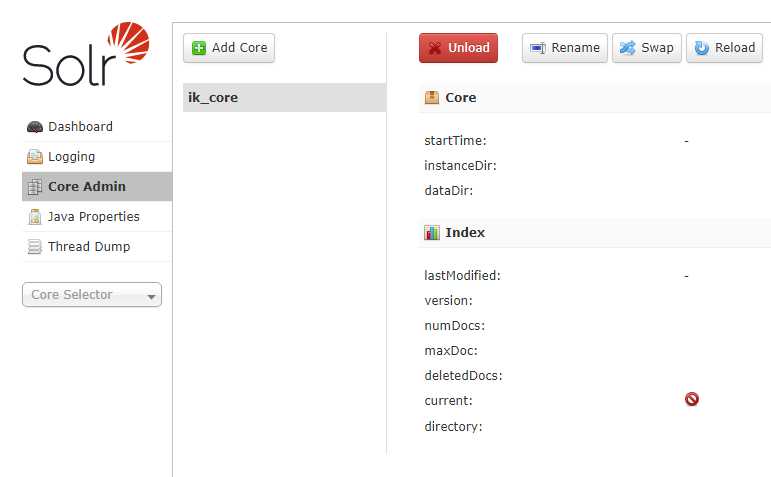771x477 pixels.
Task: Click the startTime: label
Action: pyautogui.click(x=455, y=141)
